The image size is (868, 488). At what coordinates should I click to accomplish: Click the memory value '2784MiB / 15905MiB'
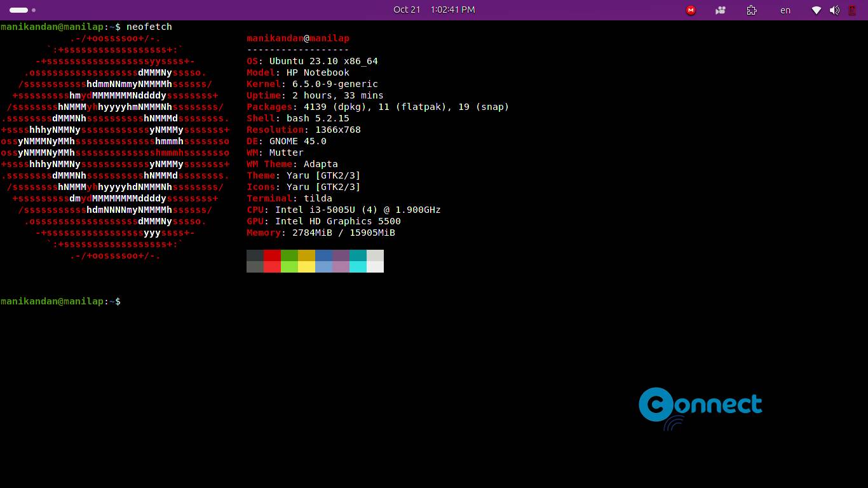click(344, 233)
